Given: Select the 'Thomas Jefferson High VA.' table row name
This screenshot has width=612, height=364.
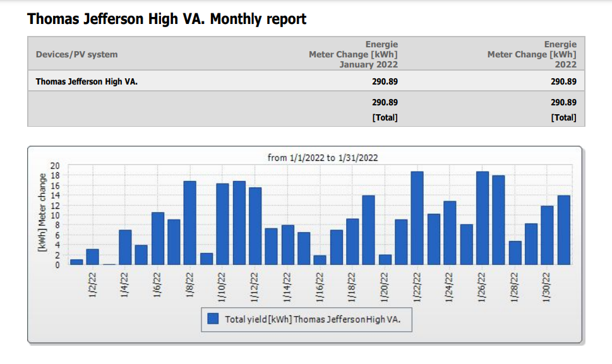Looking at the screenshot, I should click(x=87, y=82).
